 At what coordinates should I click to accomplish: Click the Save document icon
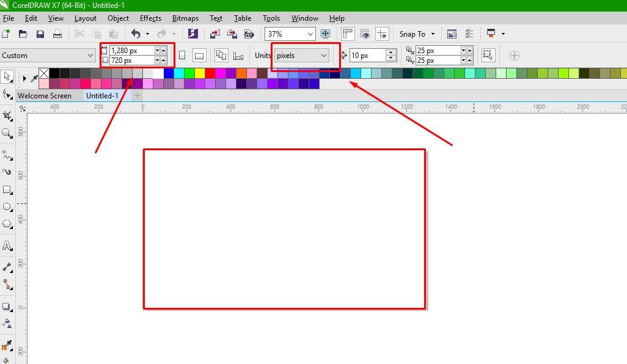pos(40,34)
